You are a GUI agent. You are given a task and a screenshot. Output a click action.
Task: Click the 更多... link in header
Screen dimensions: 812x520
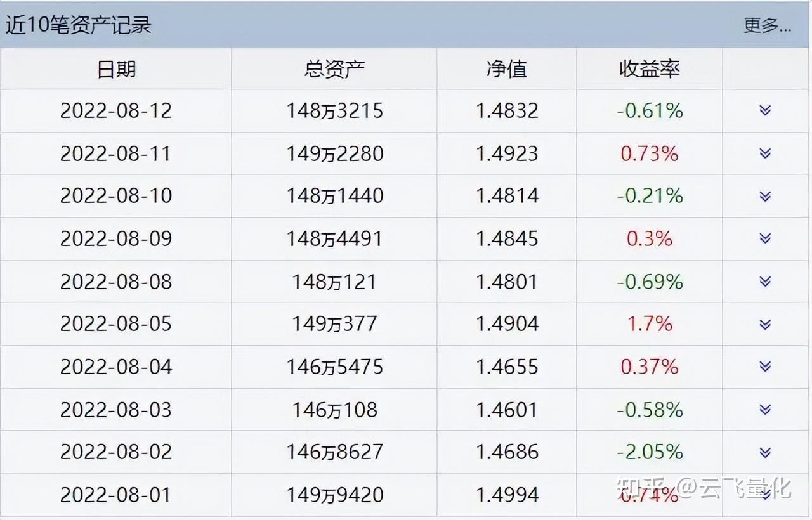(x=768, y=25)
